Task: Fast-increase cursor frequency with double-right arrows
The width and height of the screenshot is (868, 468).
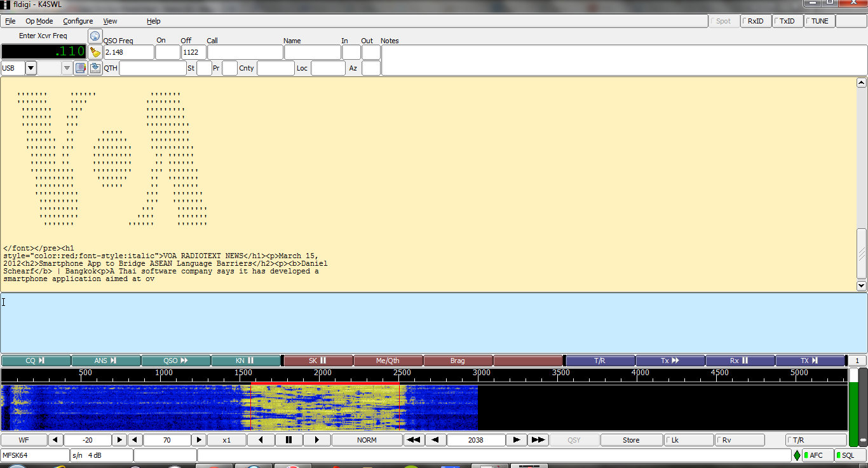Action: click(x=538, y=440)
